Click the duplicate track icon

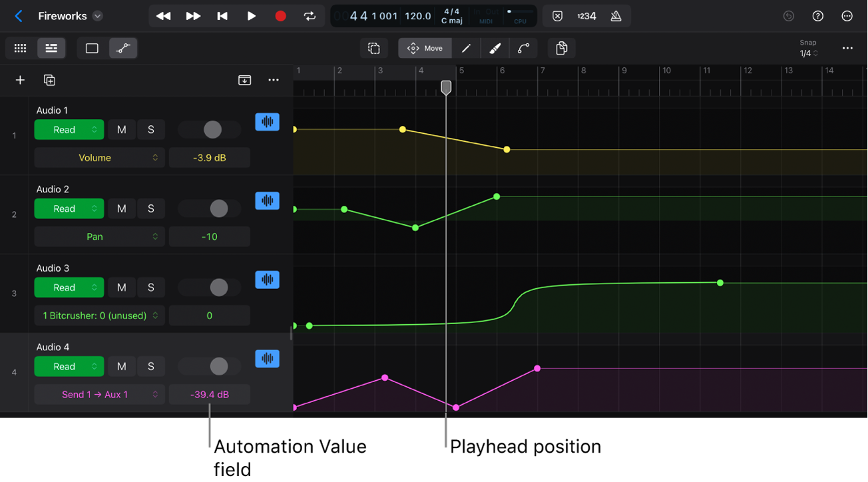pos(49,80)
